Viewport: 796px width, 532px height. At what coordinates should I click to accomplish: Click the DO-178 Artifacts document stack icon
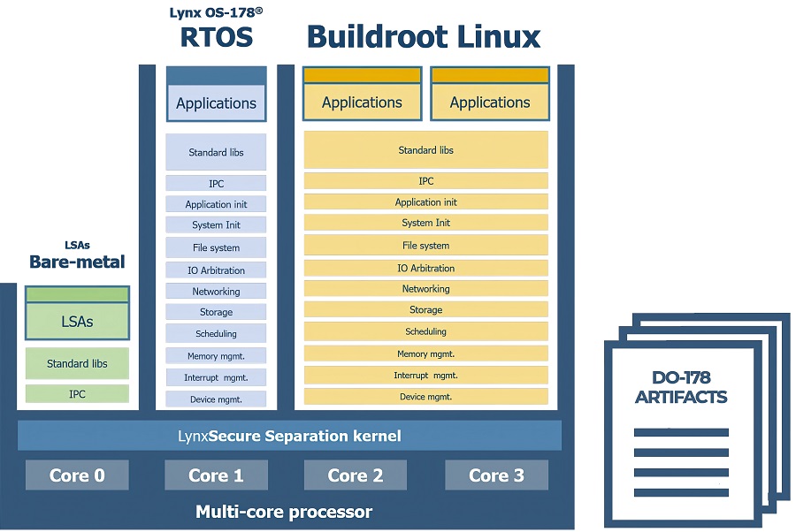[697, 420]
